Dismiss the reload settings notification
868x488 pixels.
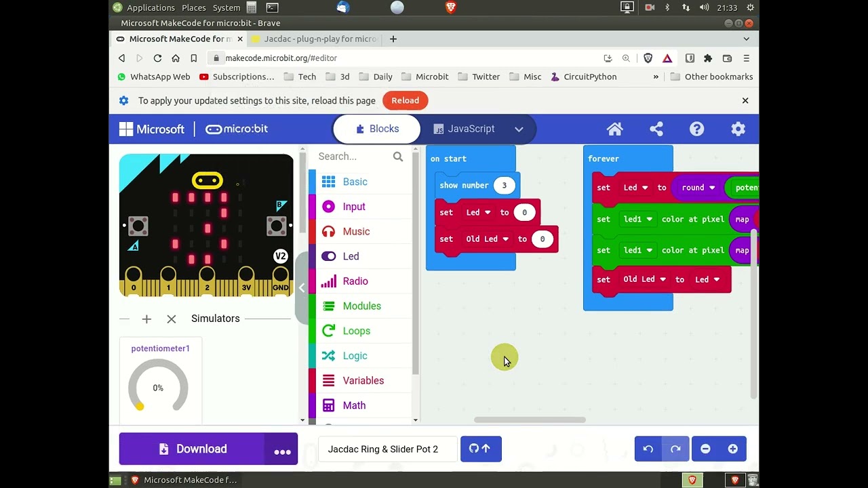click(x=745, y=100)
